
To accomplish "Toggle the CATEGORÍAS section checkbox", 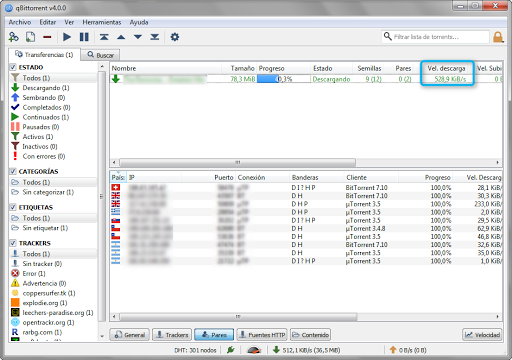I will tap(13, 171).
